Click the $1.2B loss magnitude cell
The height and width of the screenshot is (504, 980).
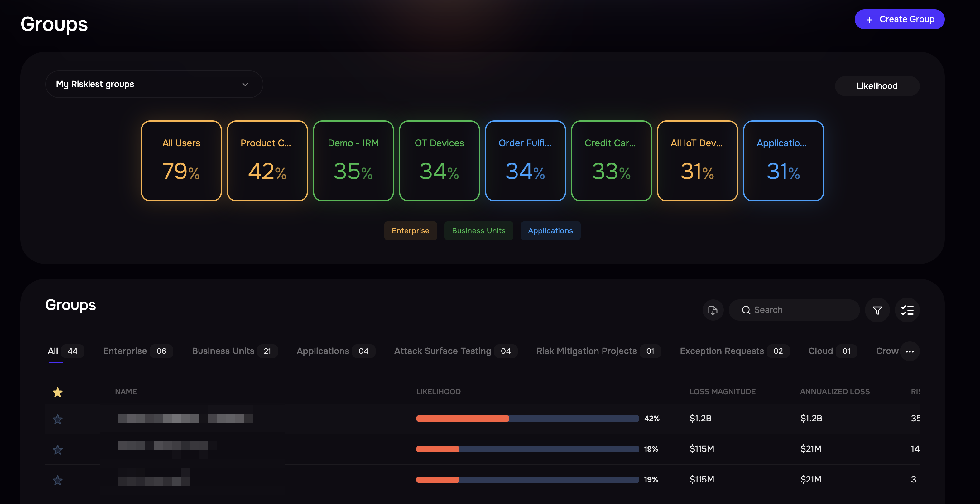(700, 418)
